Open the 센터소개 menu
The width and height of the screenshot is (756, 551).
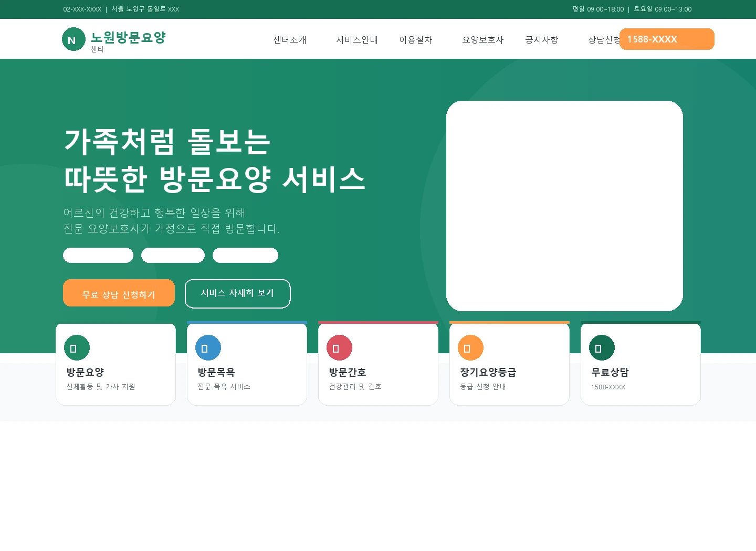tap(290, 40)
